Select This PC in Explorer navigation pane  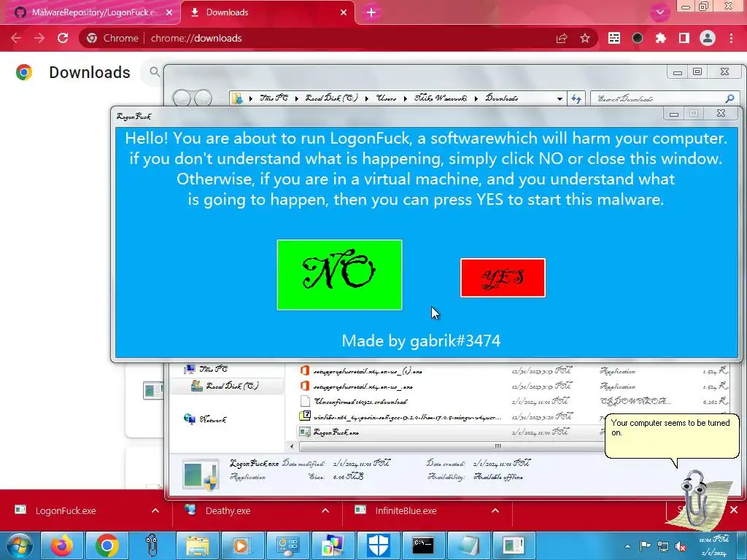tap(206, 369)
